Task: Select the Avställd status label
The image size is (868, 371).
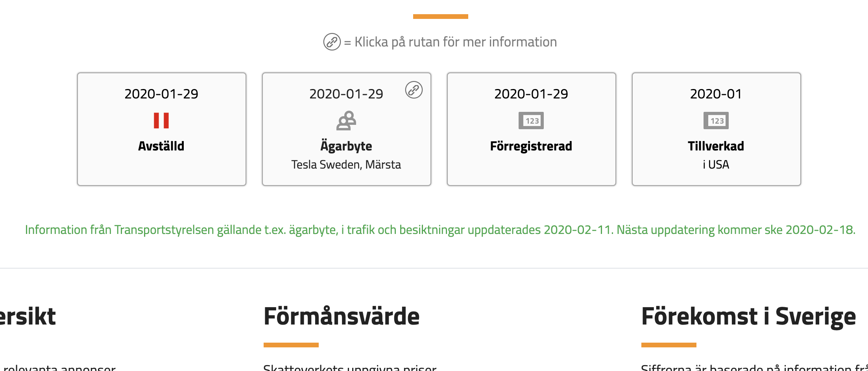Action: point(161,146)
